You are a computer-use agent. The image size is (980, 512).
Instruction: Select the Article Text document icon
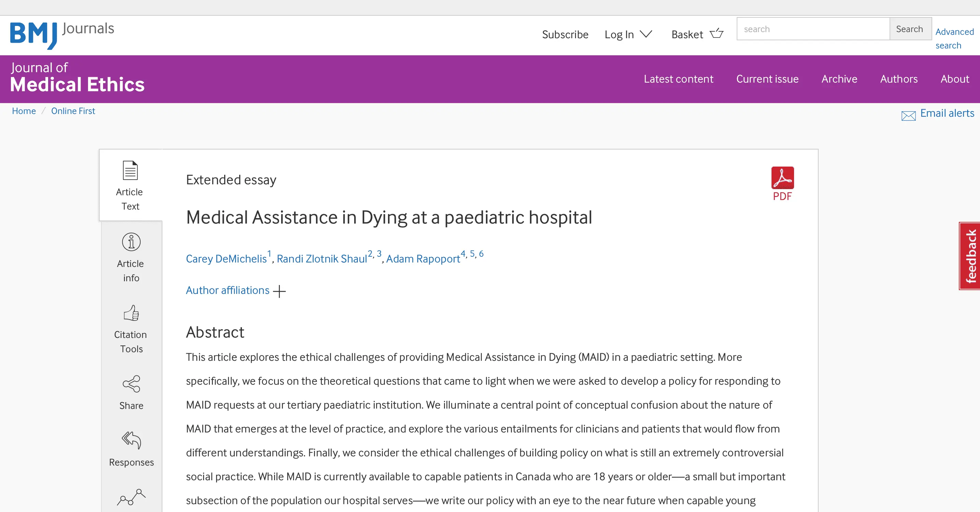130,170
